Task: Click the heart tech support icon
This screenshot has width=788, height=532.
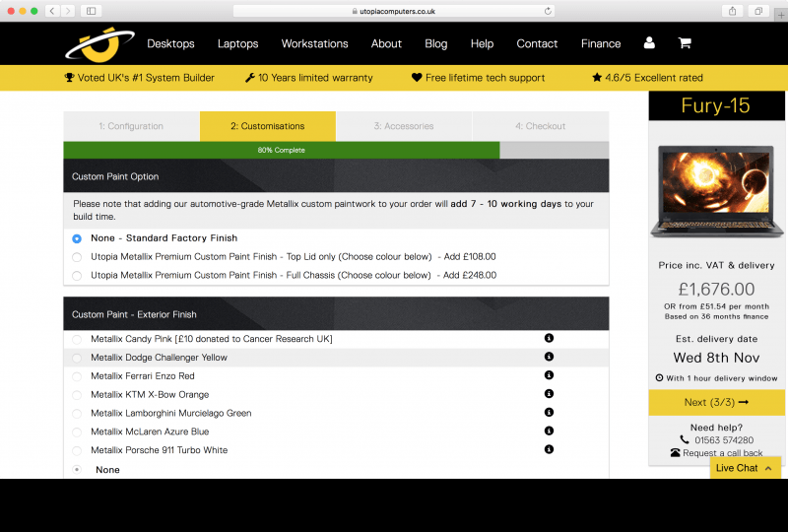Action: coord(417,78)
